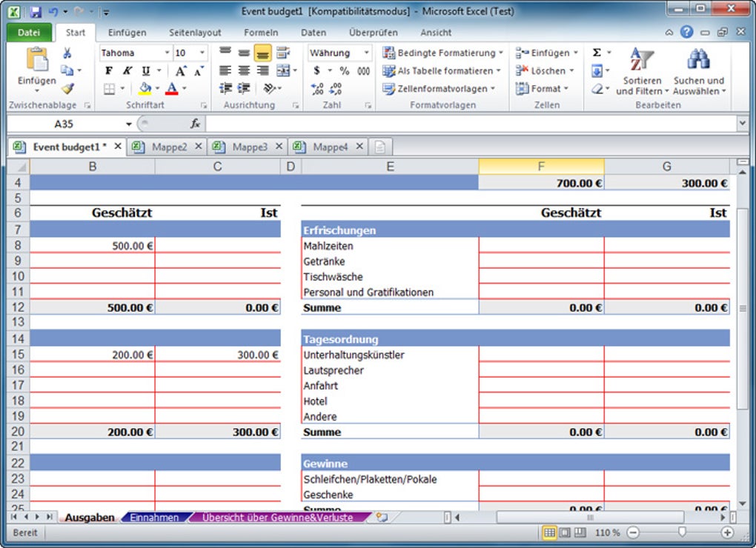Switch to the Formeln ribbon tab
Image resolution: width=756 pixels, height=548 pixels.
click(261, 33)
